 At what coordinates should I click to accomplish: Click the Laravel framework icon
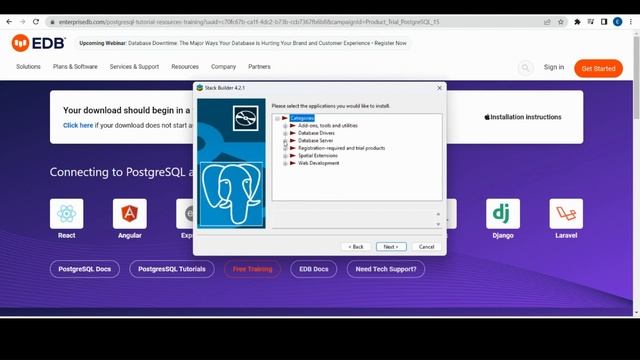[566, 213]
